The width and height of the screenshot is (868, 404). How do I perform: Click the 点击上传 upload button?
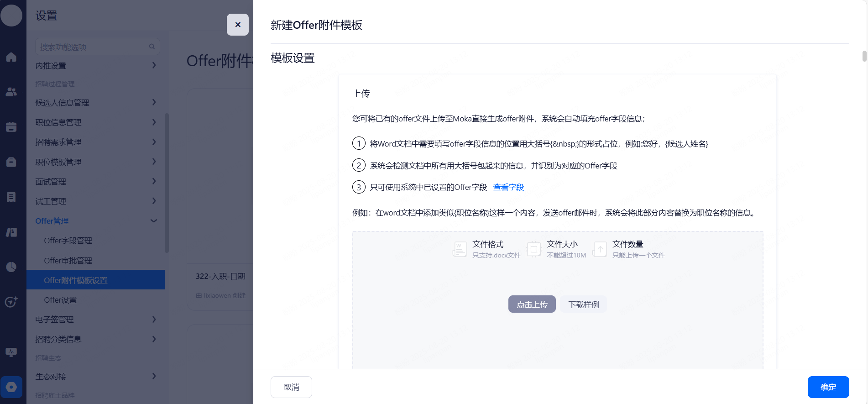point(532,304)
